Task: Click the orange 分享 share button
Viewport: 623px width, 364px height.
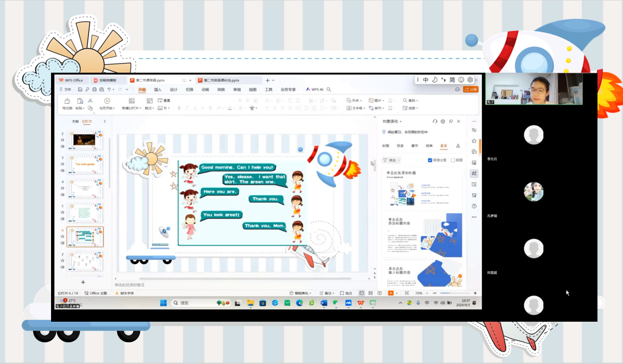Action: [471, 90]
